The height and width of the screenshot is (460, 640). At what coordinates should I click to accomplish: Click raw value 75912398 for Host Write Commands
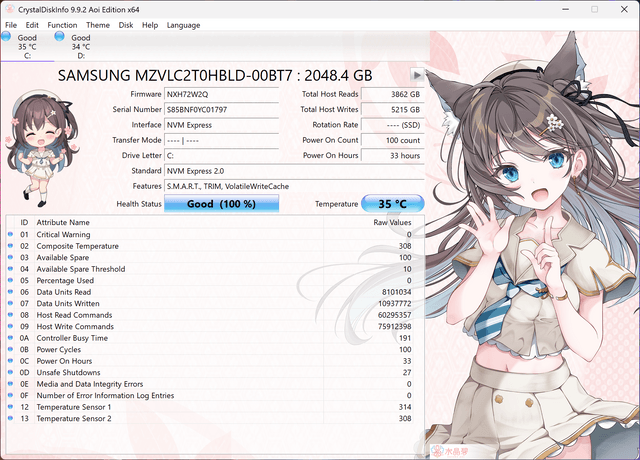click(x=394, y=327)
